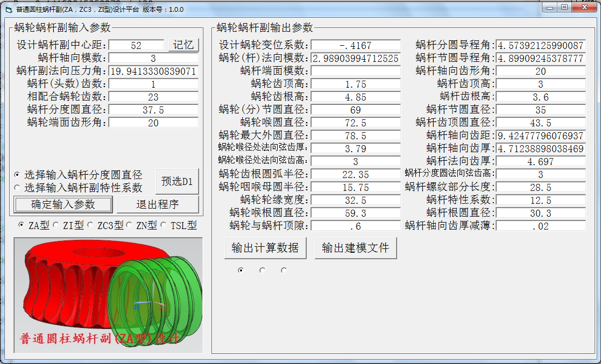This screenshot has width=601, height=364.
Task: Click the 蜗杆轴向齿厚 value field
Action: click(541, 148)
